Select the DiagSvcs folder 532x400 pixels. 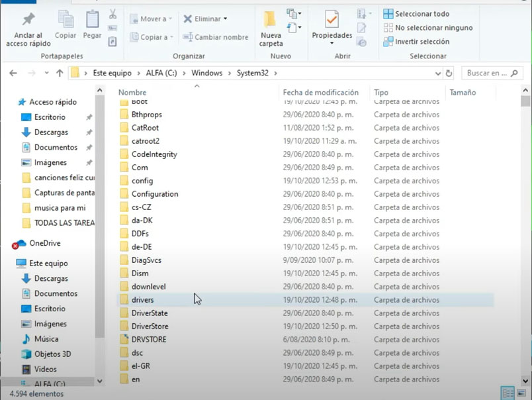[x=146, y=260]
